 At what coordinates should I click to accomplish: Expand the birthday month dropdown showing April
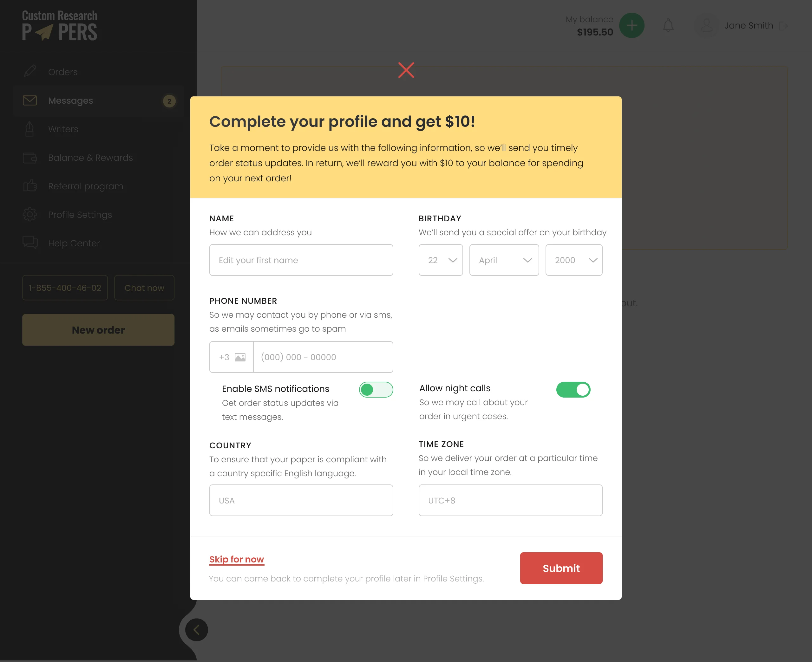tap(504, 260)
